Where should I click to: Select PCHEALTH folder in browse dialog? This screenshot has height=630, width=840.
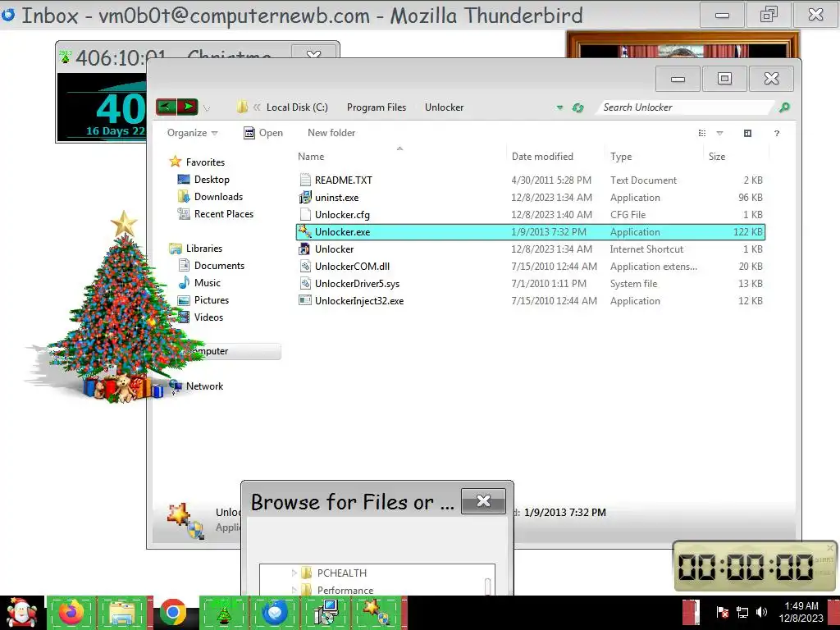(342, 573)
